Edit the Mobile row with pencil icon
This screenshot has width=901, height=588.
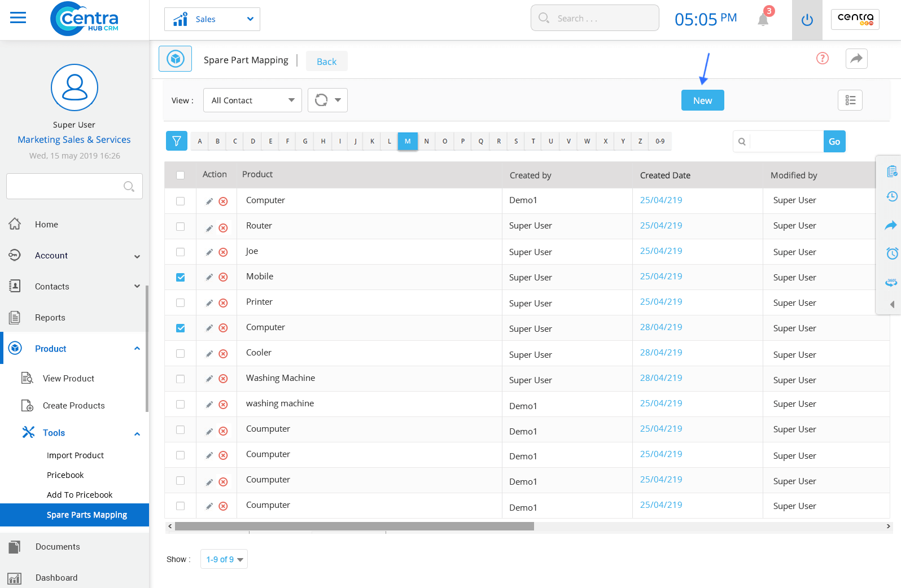(x=209, y=277)
